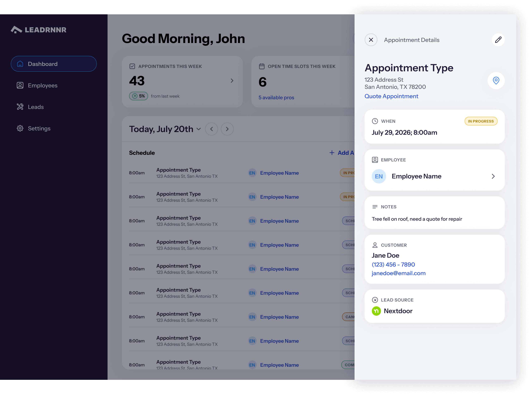The height and width of the screenshot is (397, 532).
Task: Expand Appointments This Week card chevron
Action: click(x=232, y=81)
